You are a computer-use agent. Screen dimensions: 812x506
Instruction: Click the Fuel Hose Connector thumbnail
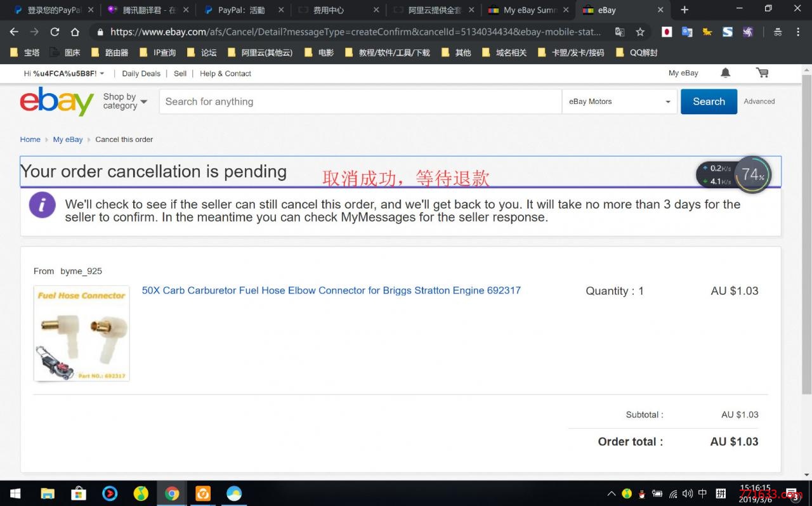(81, 334)
